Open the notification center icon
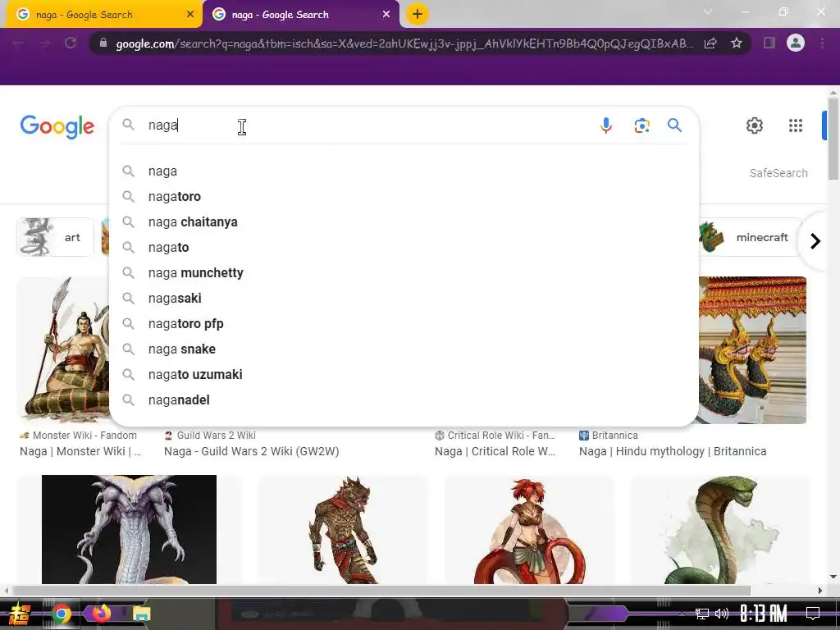The height and width of the screenshot is (630, 840). click(813, 614)
